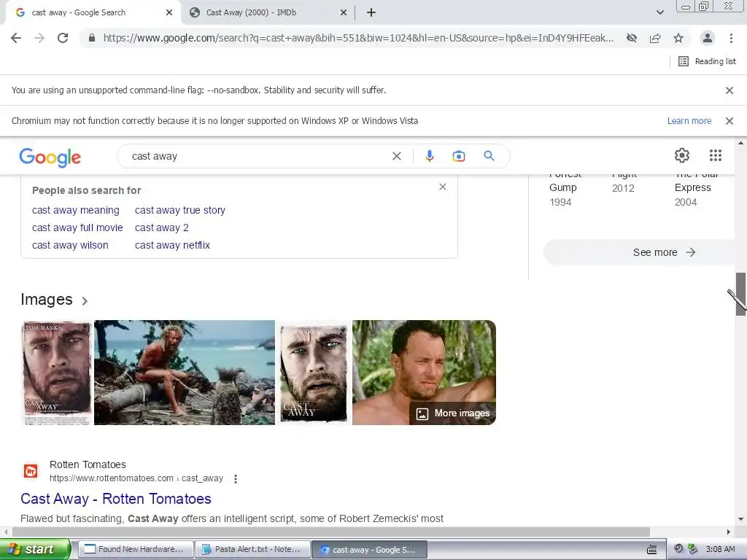Close the cast away Google Search tab
Image resolution: width=747 pixels, height=560 pixels.
point(169,13)
